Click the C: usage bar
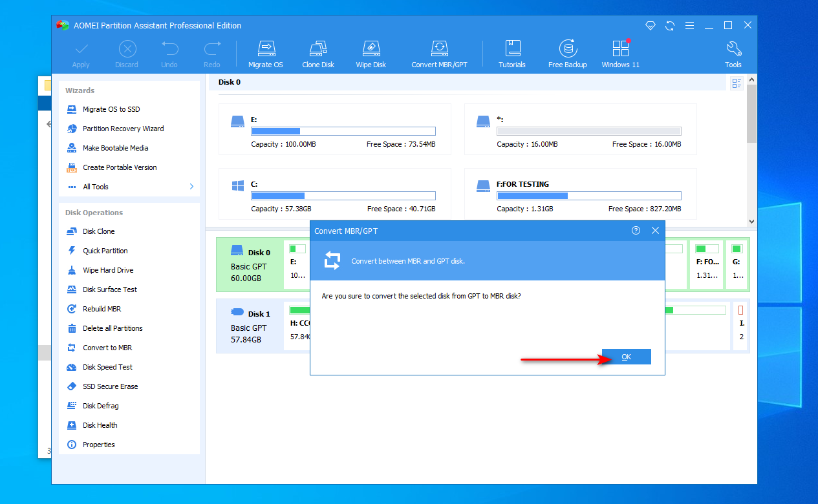This screenshot has width=818, height=504. (x=343, y=196)
